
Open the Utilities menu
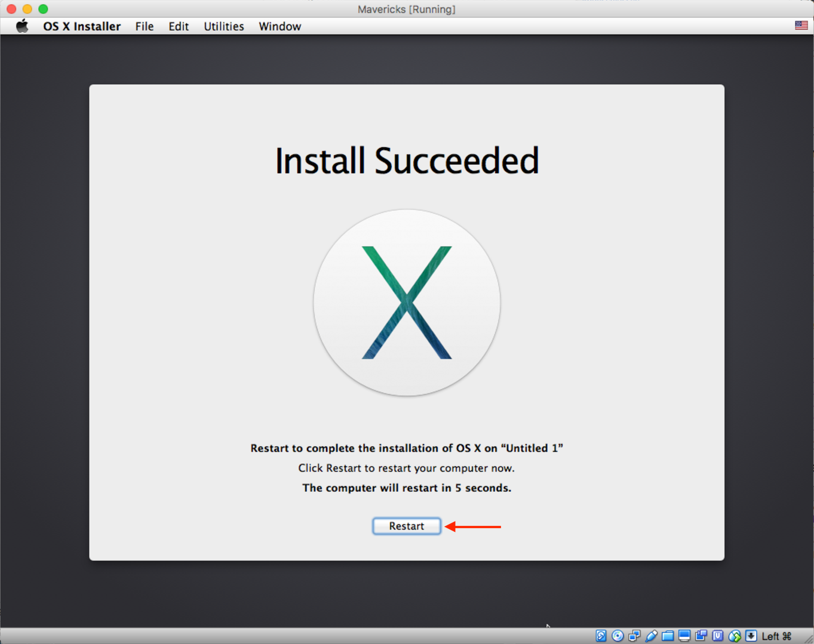pyautogui.click(x=223, y=26)
